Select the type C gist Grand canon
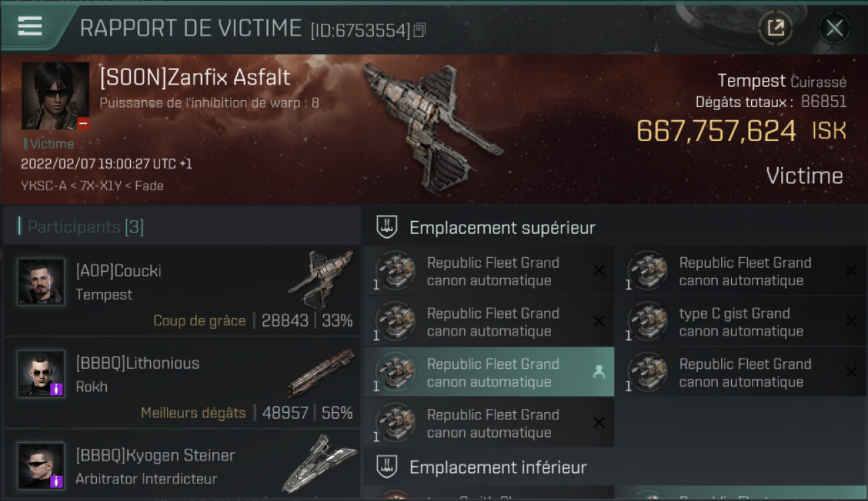 tap(742, 321)
